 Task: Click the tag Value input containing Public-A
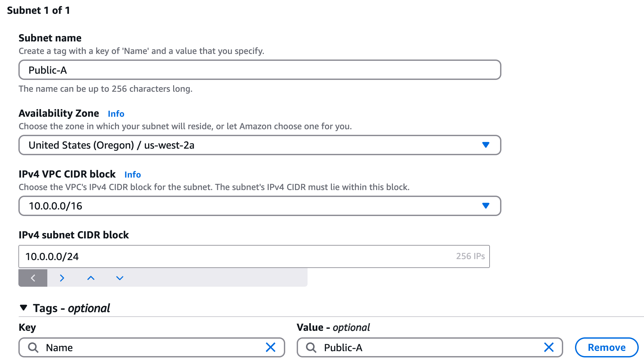point(411,347)
